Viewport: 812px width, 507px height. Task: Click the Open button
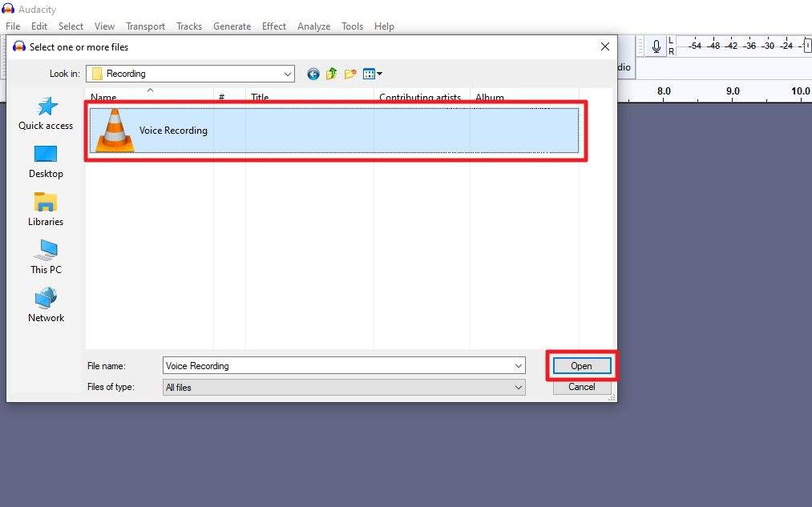tap(582, 366)
